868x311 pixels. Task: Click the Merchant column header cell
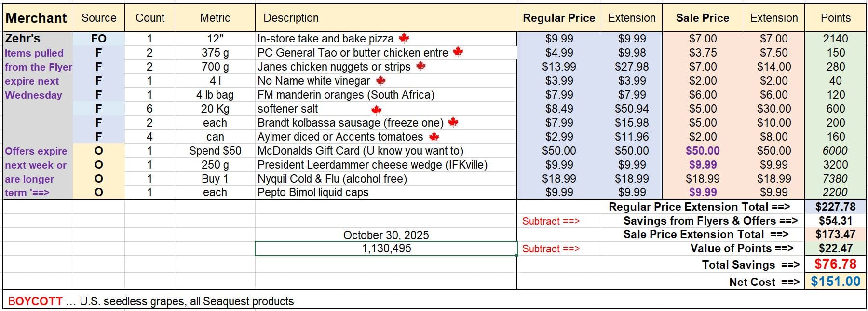tap(37, 18)
